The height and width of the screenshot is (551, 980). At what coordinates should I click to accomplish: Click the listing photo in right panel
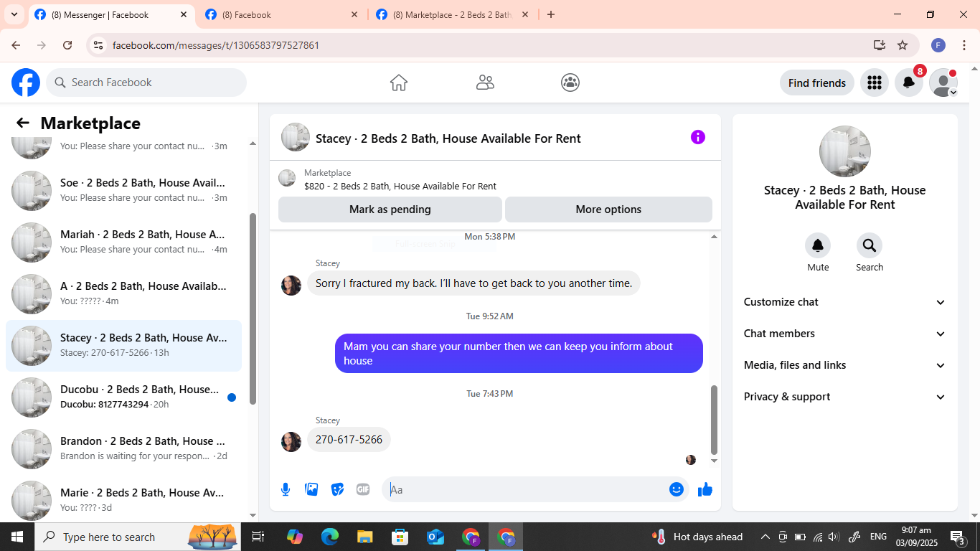(x=845, y=151)
